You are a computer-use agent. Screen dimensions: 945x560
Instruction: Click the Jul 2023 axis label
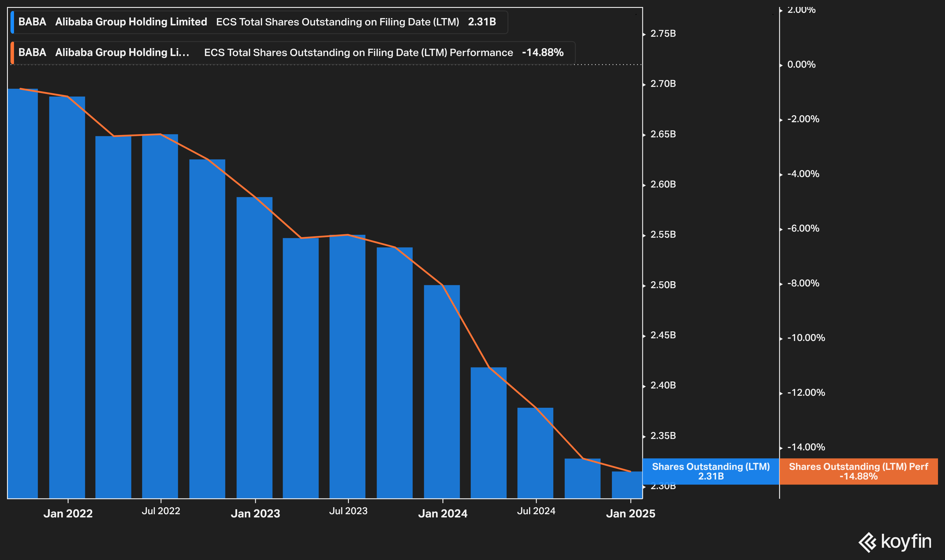tap(348, 511)
